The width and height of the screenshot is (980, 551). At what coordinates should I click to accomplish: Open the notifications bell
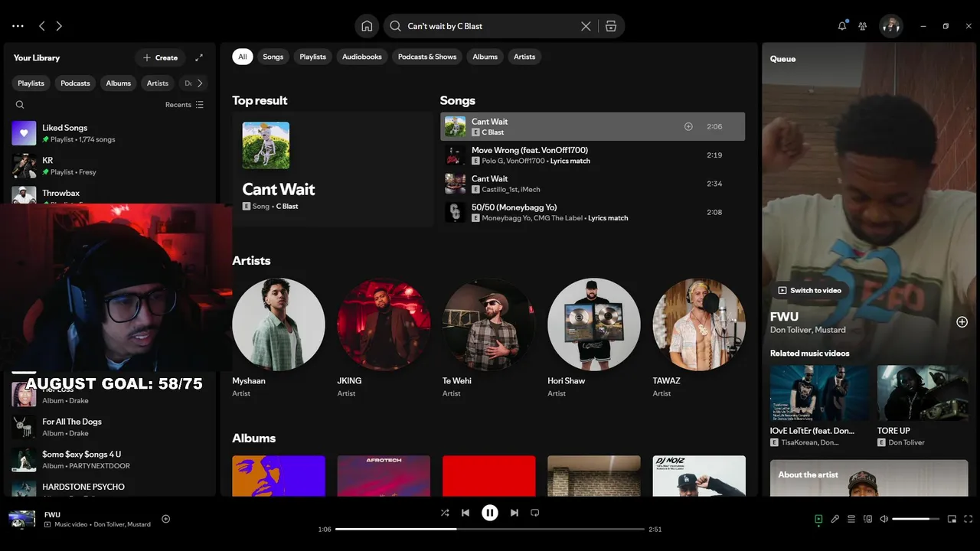click(842, 26)
